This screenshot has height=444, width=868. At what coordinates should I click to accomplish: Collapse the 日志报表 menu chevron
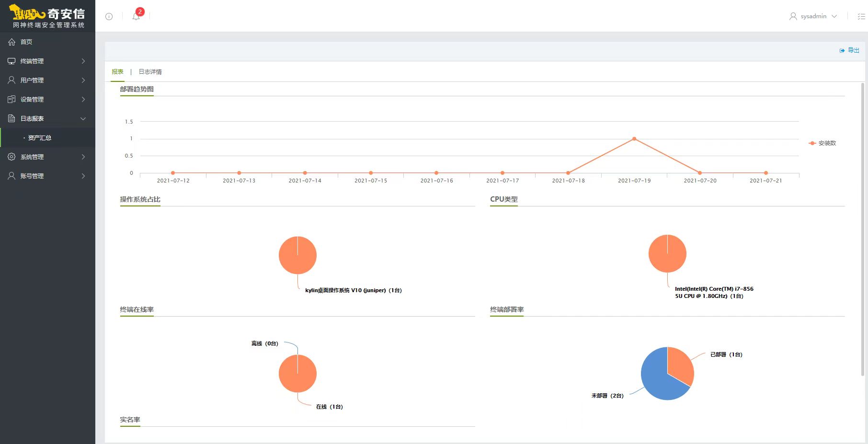[83, 119]
